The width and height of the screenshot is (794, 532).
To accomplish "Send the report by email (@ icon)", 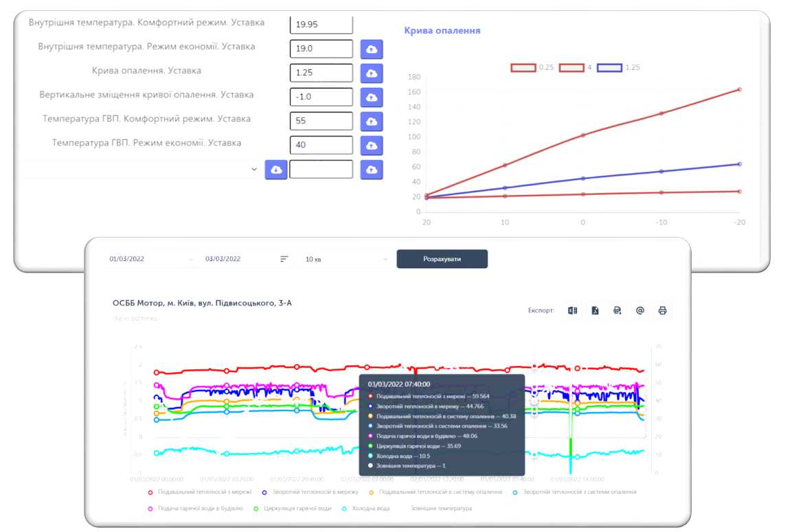I will point(639,311).
